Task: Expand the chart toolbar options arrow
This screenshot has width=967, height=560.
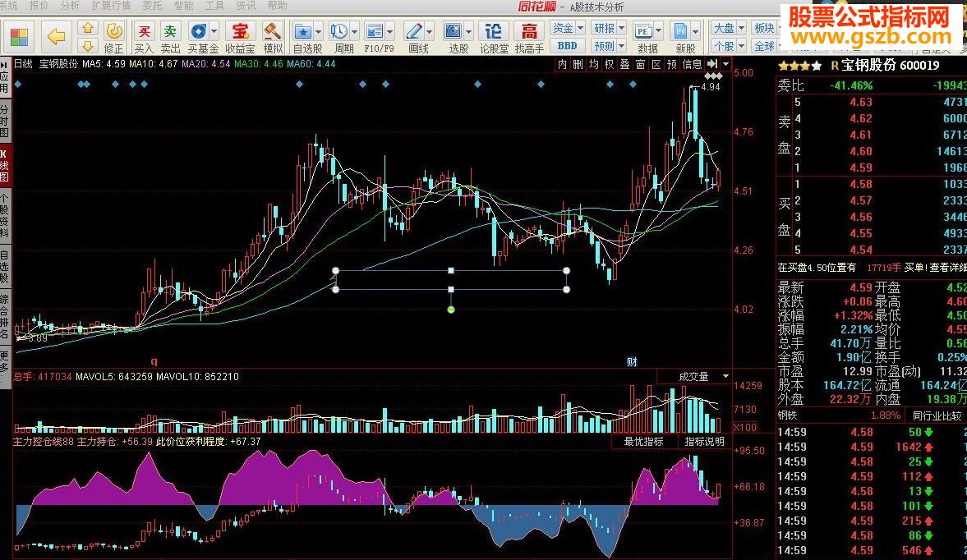Action: 726,64
